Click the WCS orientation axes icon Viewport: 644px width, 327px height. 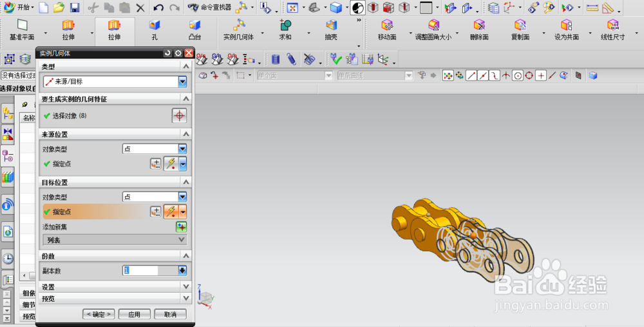(509, 7)
